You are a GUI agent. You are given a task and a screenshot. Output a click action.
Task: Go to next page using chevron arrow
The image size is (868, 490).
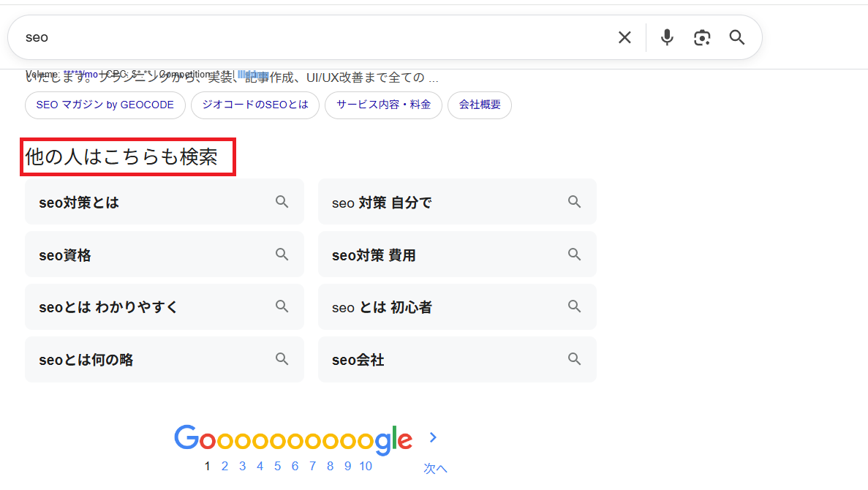[433, 437]
